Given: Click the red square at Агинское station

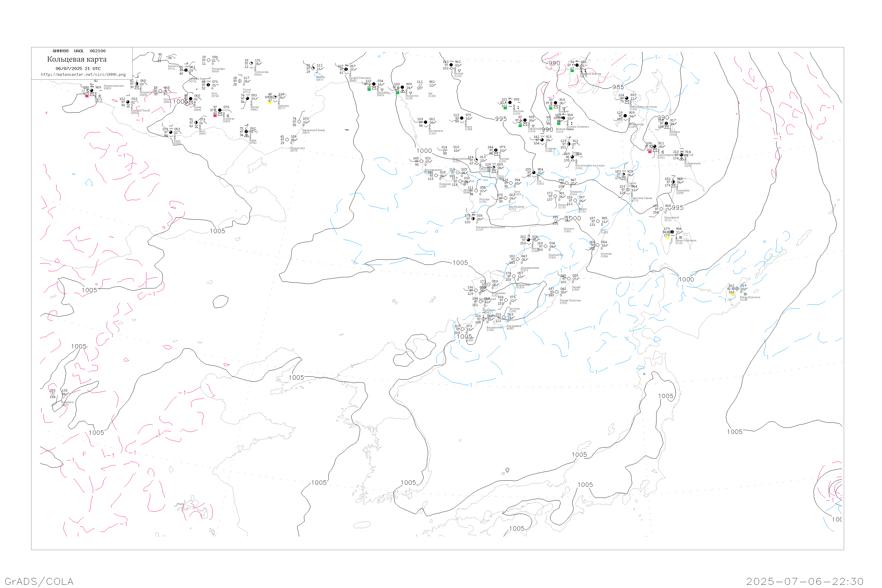Looking at the screenshot, I should [x=215, y=116].
